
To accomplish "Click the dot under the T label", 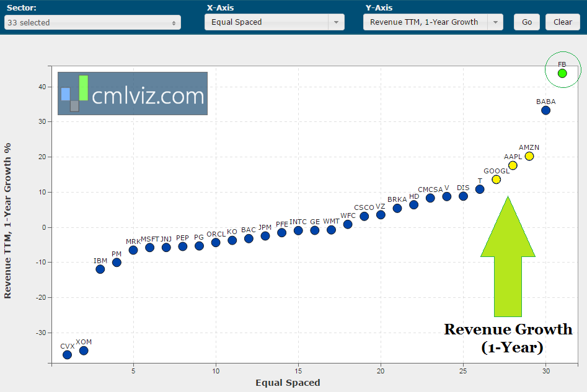I will pyautogui.click(x=480, y=189).
